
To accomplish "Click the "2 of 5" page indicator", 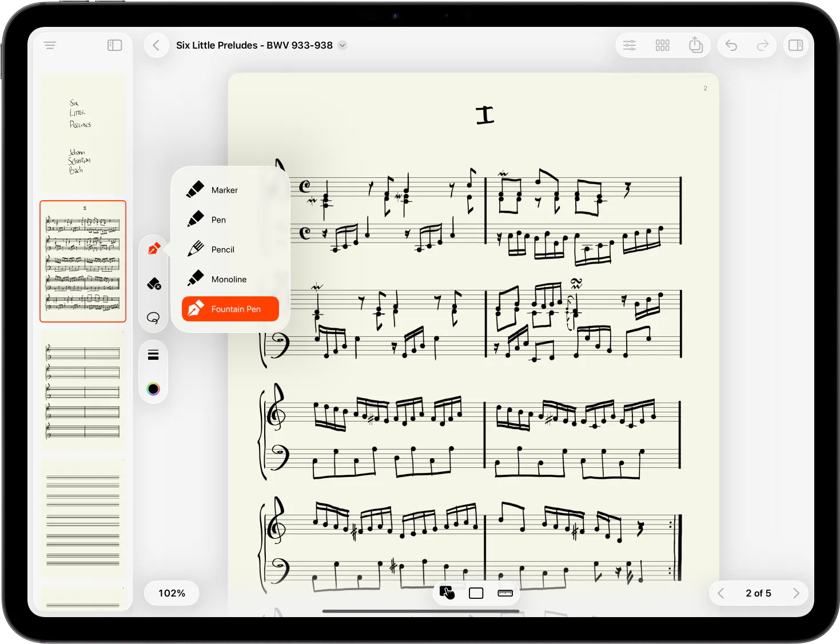I will pyautogui.click(x=758, y=593).
